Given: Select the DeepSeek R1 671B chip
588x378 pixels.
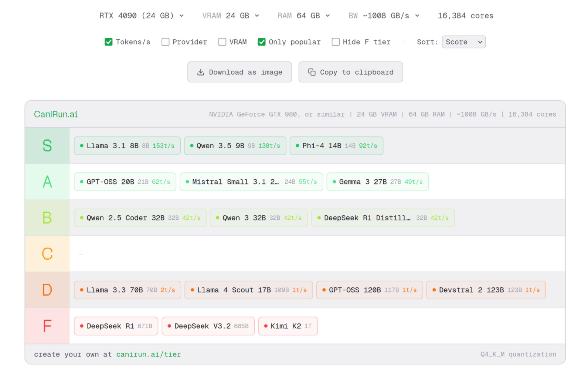Looking at the screenshot, I should click(116, 326).
